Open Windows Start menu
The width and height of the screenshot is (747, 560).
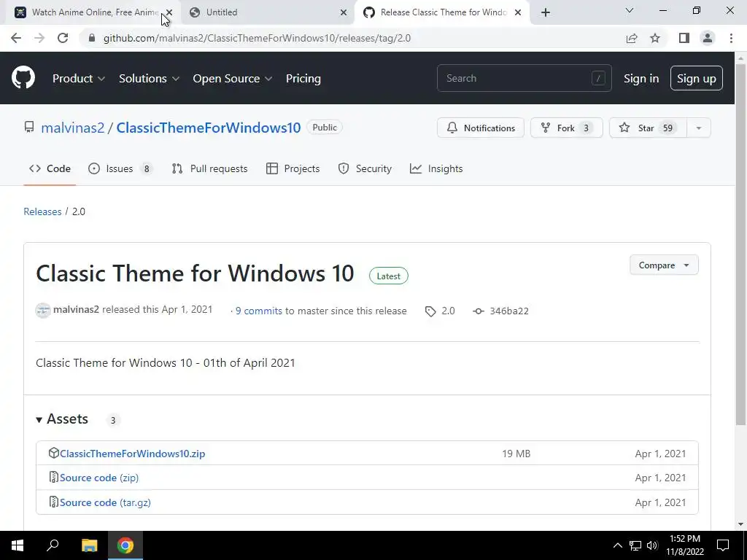tap(18, 545)
